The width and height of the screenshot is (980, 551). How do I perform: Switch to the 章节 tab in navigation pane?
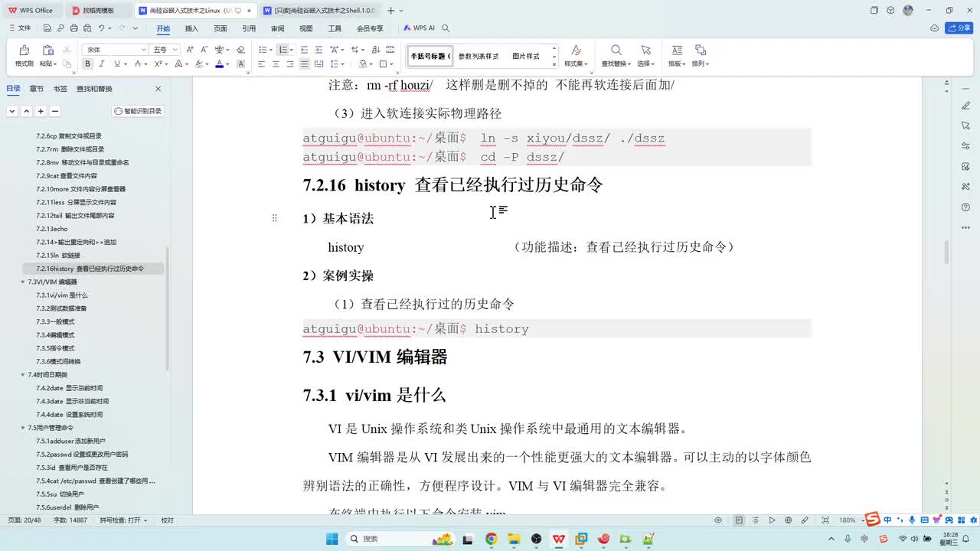[x=37, y=89]
